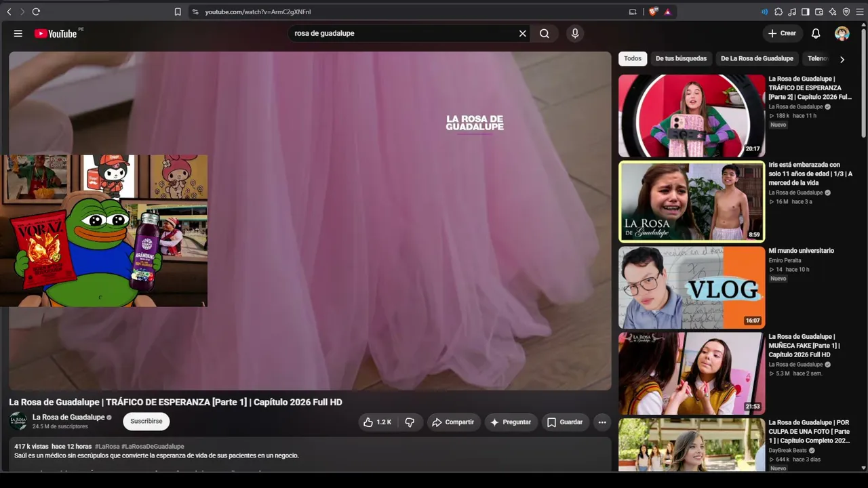Image resolution: width=868 pixels, height=488 pixels.
Task: Open the Brave Rewards triangle icon
Action: 668,12
